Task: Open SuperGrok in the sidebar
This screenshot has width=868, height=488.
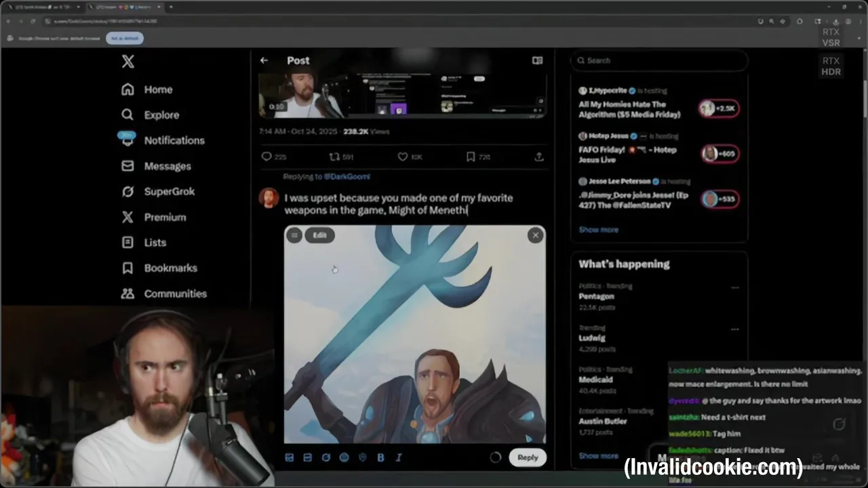Action: pos(158,192)
